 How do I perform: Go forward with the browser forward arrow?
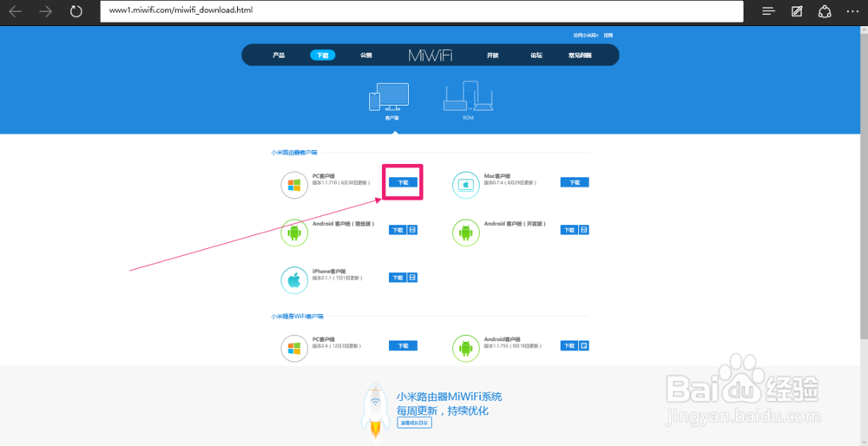[45, 11]
